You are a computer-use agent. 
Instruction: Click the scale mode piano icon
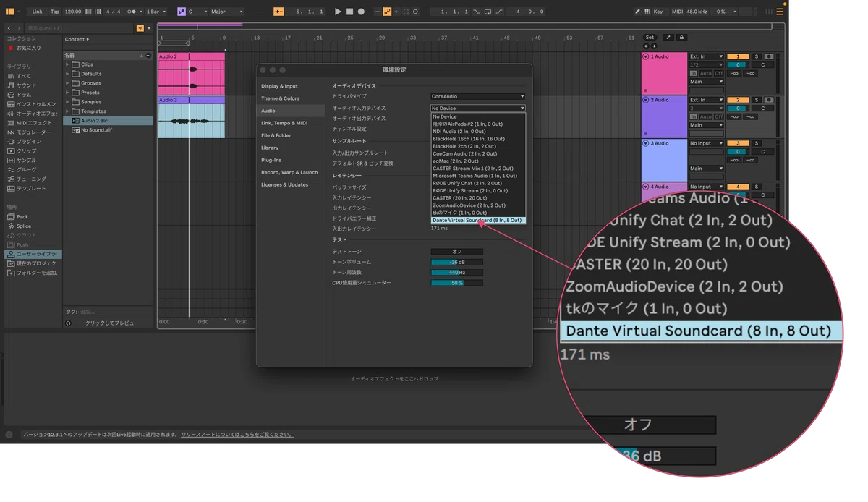coord(182,12)
